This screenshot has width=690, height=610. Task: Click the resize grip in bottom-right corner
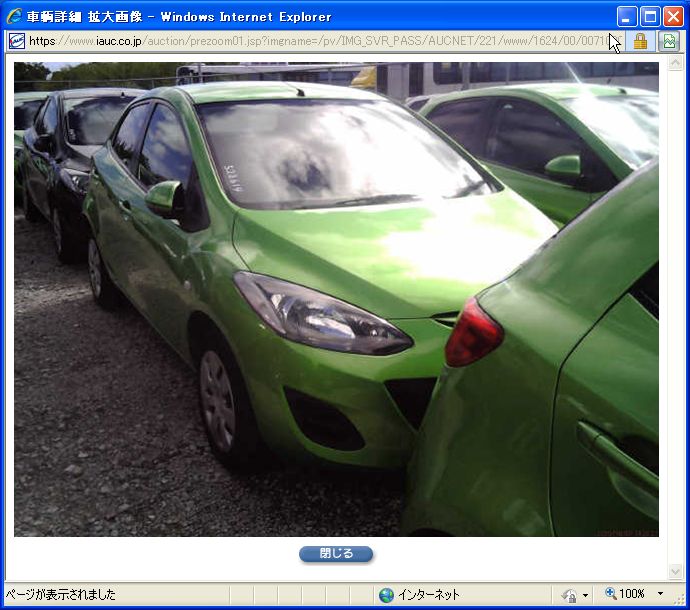point(680,600)
